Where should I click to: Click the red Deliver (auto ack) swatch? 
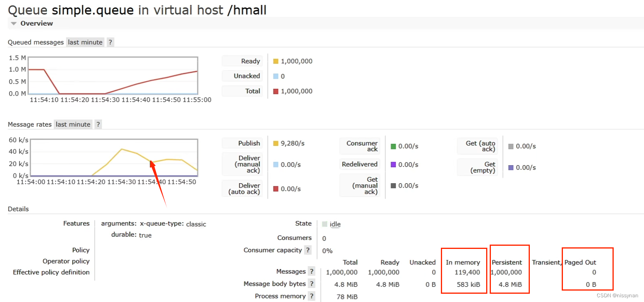pos(276,189)
